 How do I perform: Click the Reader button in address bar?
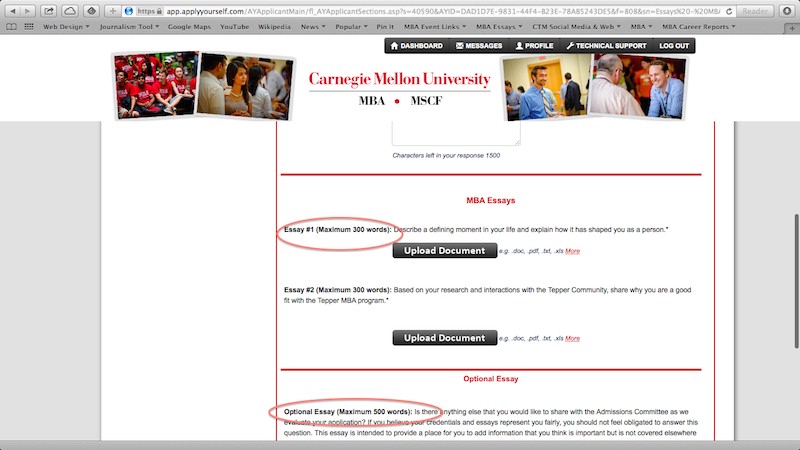click(x=755, y=11)
